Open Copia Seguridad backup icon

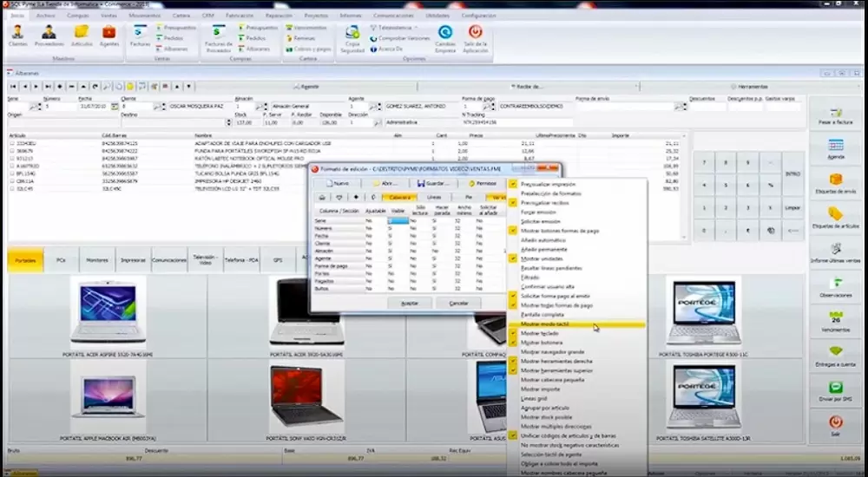coord(352,39)
